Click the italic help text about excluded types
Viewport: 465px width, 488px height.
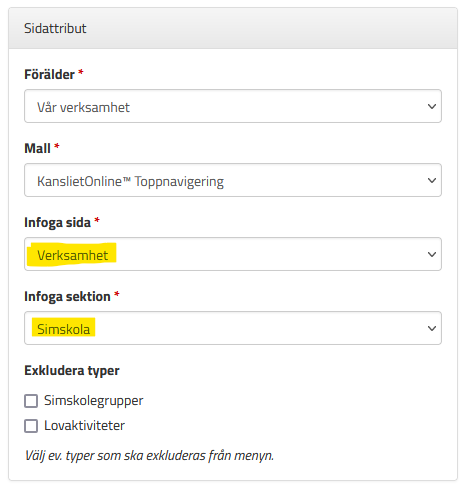click(x=149, y=456)
